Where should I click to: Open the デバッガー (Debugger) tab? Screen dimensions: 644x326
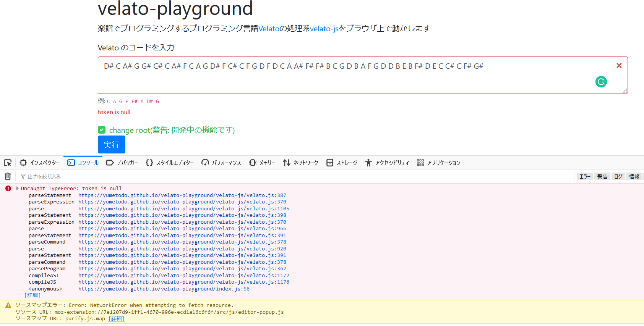(x=122, y=163)
